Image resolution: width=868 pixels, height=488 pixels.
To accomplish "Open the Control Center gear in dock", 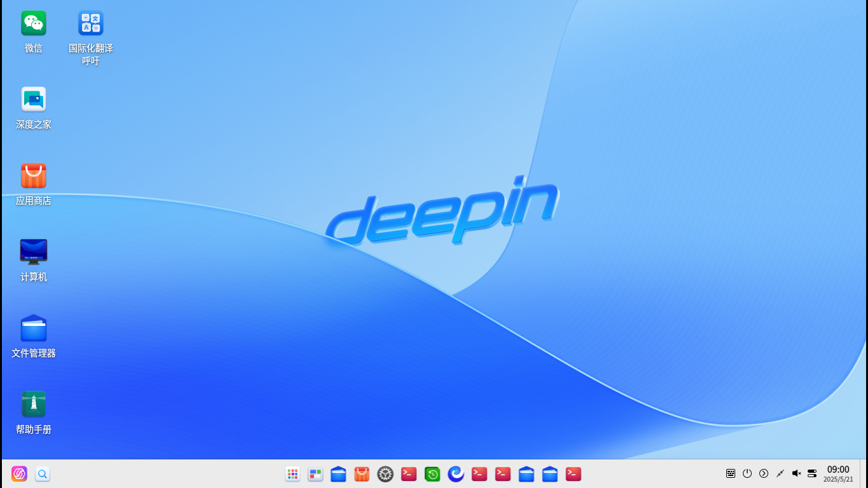I will pos(386,474).
